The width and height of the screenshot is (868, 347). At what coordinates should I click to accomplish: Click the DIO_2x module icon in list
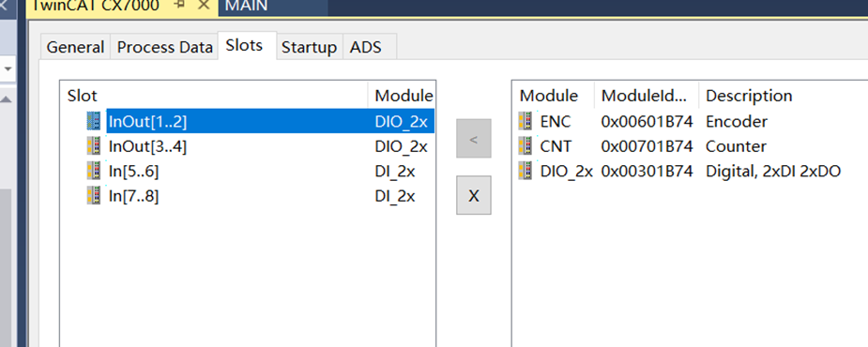pos(525,171)
